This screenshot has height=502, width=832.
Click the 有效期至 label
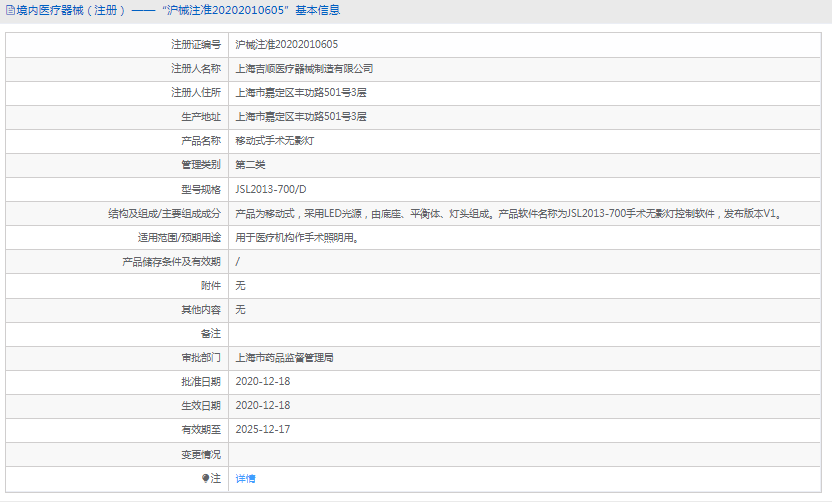coord(201,429)
